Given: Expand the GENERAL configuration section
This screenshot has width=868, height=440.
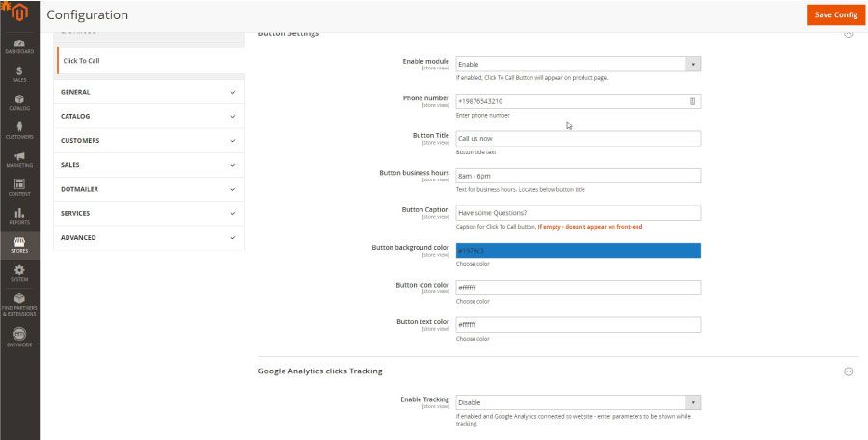Looking at the screenshot, I should [149, 92].
